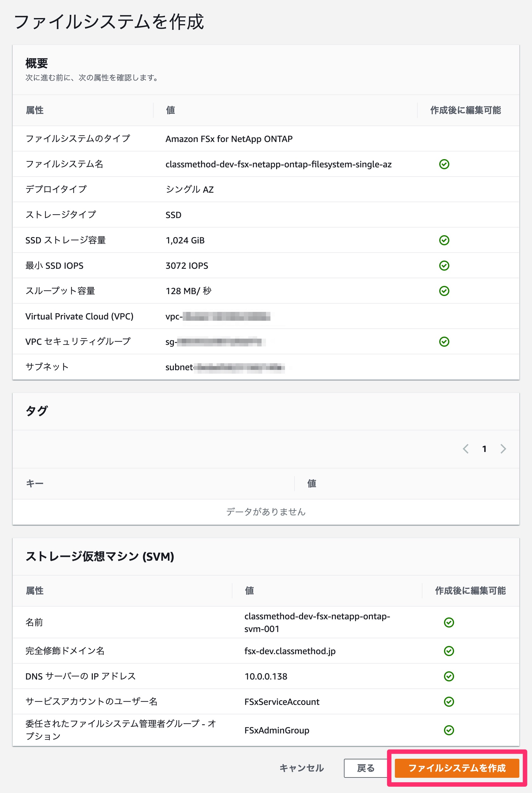532x793 pixels.
Task: Click the サブネット attribute label
Action: tap(47, 367)
